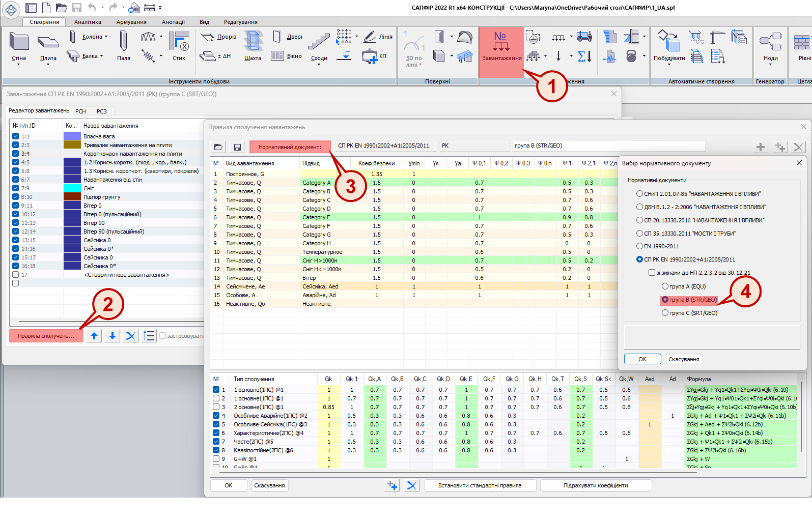This screenshot has width=812, height=522.
Task: Move load up with blue up arrow
Action: (94, 336)
